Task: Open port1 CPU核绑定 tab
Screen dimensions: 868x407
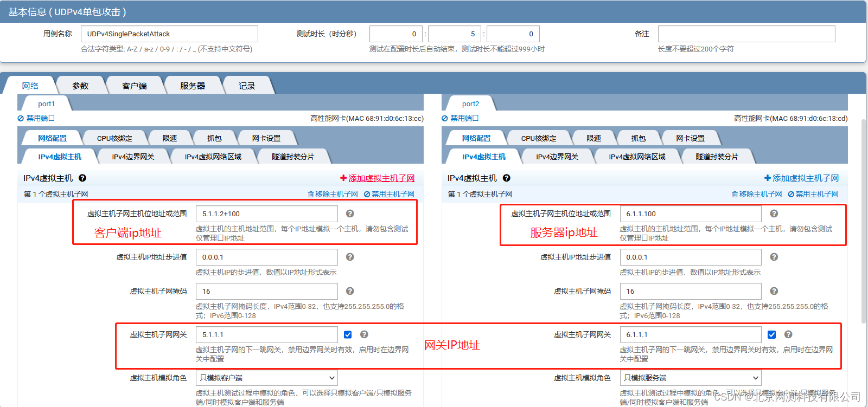Action: [x=114, y=138]
